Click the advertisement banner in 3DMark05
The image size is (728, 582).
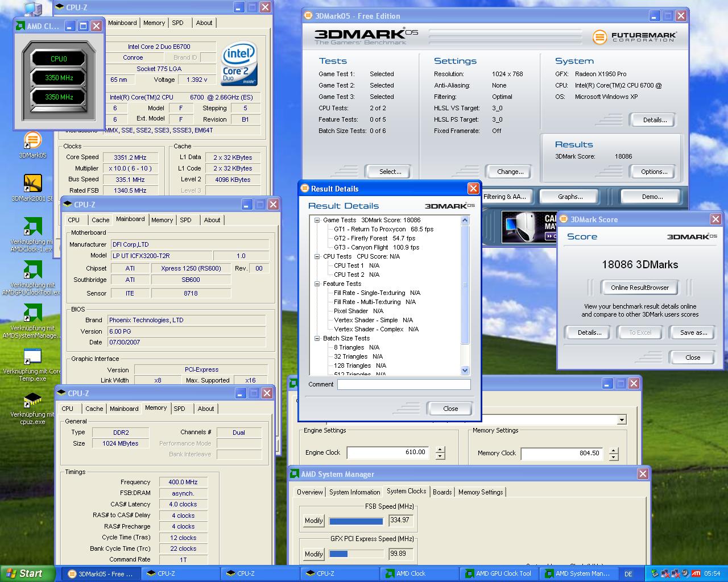pyautogui.click(x=529, y=227)
